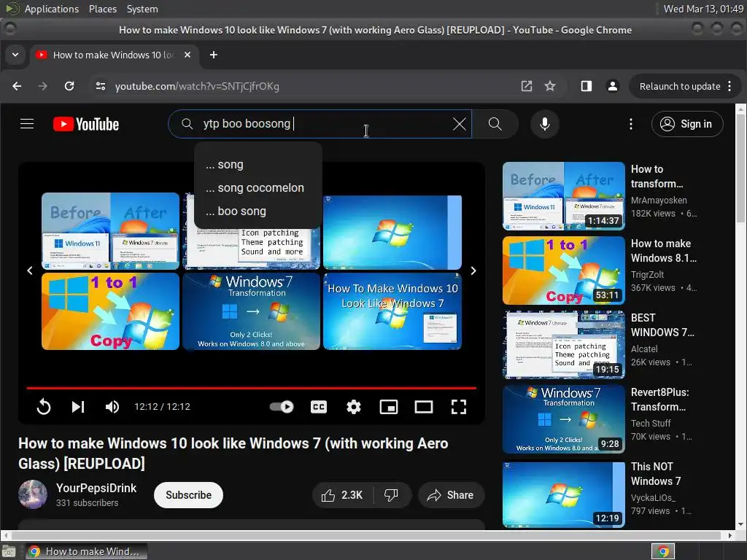Open endscreen Before After Windows 11 thumbnail
The image size is (747, 560).
coord(111,231)
